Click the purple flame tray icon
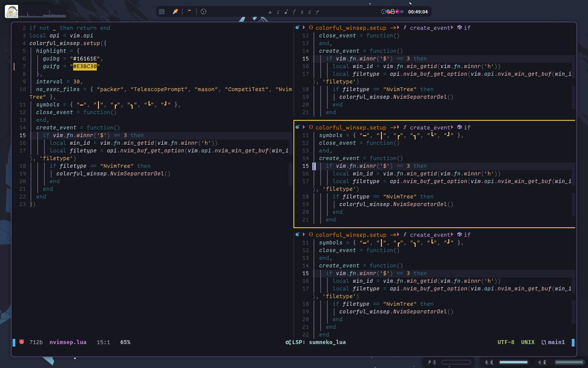 click(x=397, y=12)
